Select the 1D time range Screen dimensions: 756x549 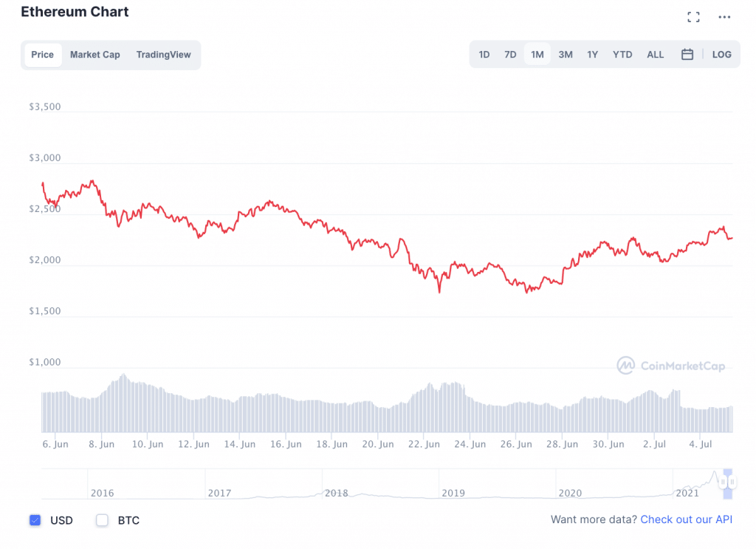point(484,55)
